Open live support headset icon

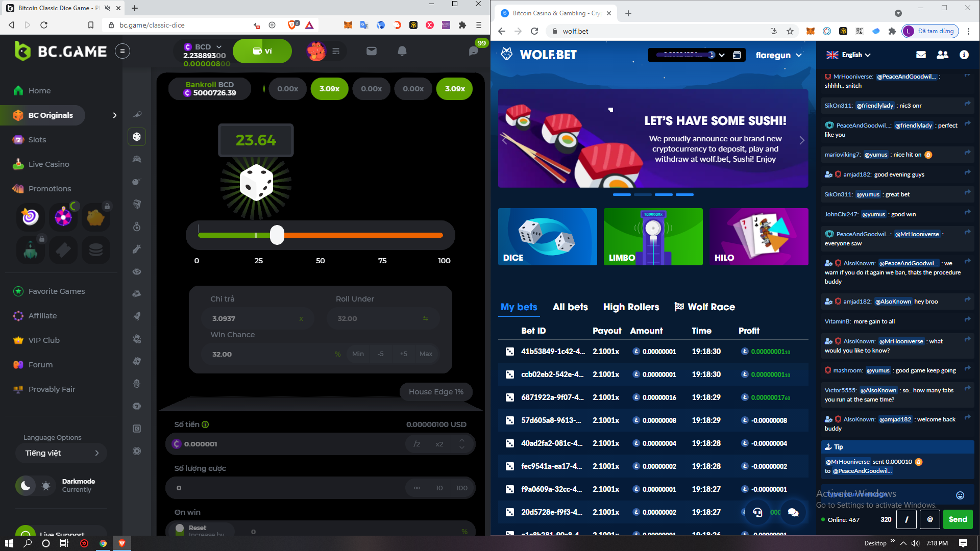tap(757, 512)
